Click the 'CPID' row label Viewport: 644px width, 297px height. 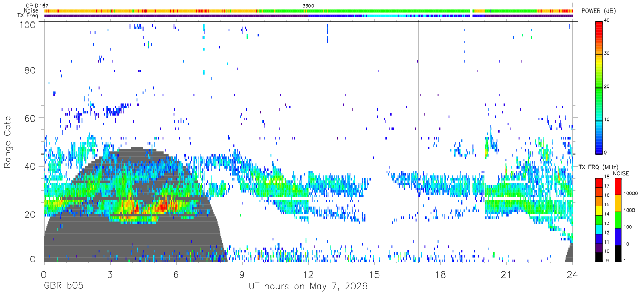pos(32,6)
